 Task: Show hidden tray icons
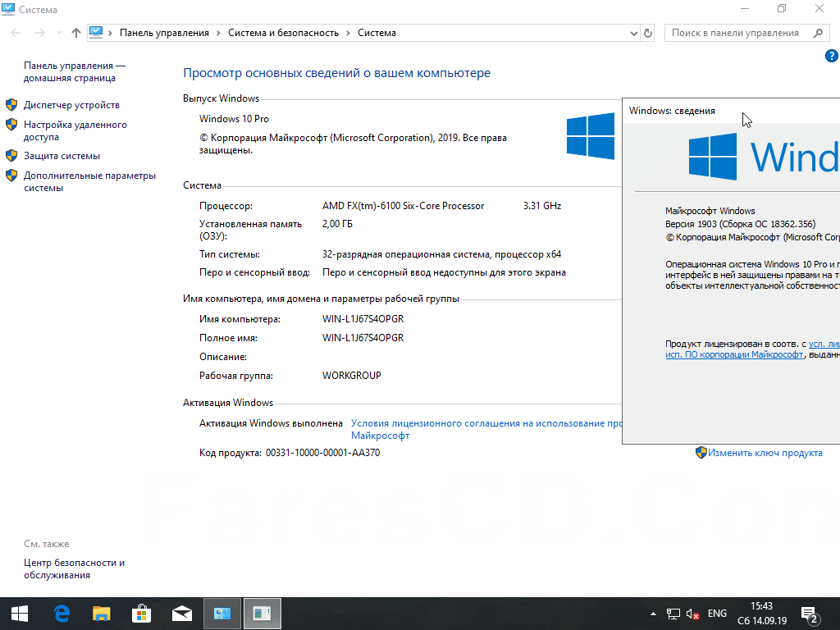[x=653, y=614]
